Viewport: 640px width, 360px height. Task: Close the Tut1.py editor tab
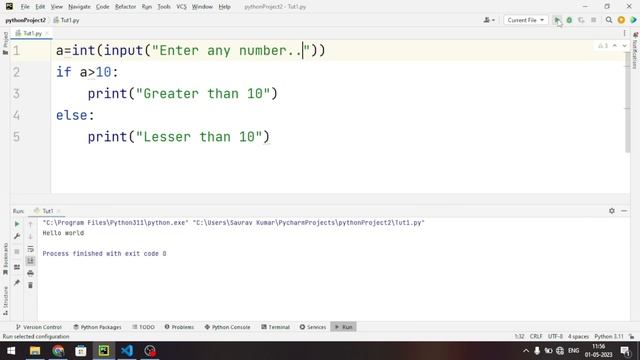[x=47, y=33]
